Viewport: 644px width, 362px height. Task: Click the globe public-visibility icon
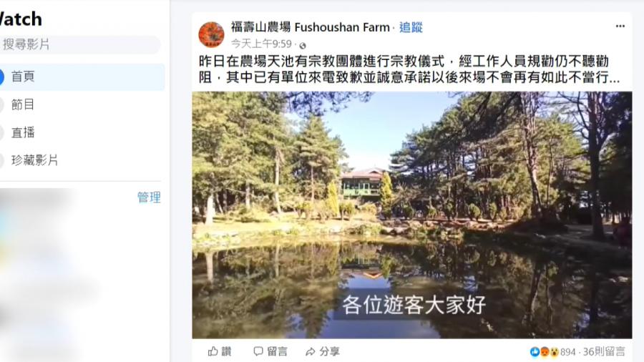point(303,45)
